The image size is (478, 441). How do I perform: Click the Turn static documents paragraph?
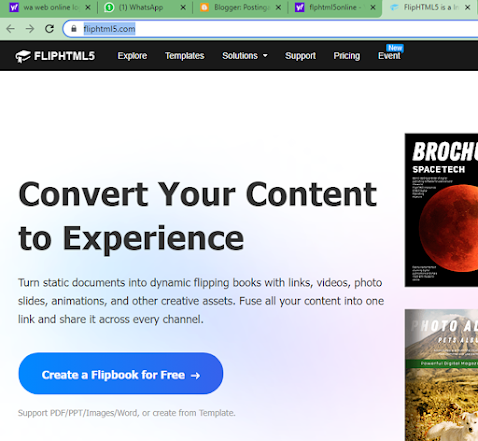(201, 301)
